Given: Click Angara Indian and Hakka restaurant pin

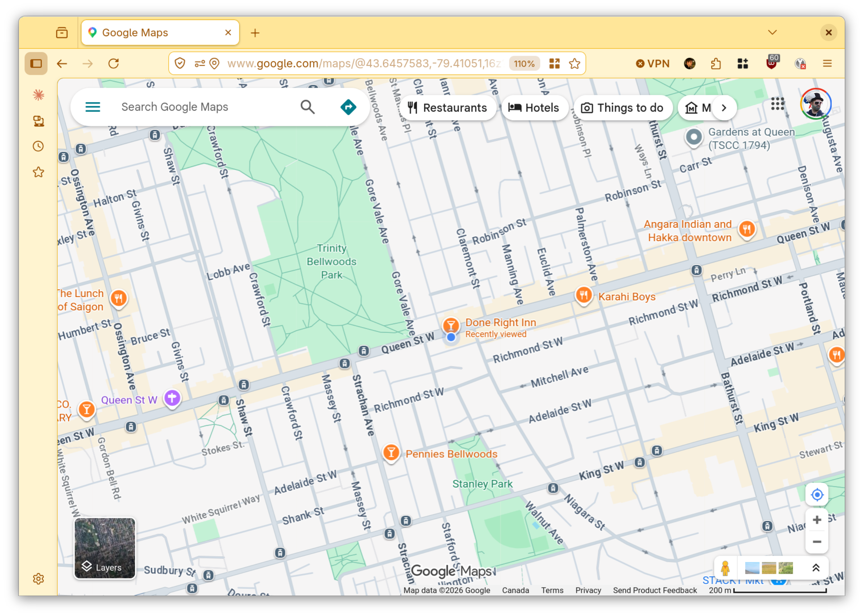Looking at the screenshot, I should 747,230.
